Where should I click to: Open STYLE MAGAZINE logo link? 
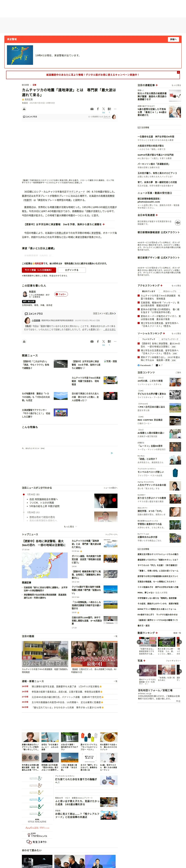coord(37,821)
